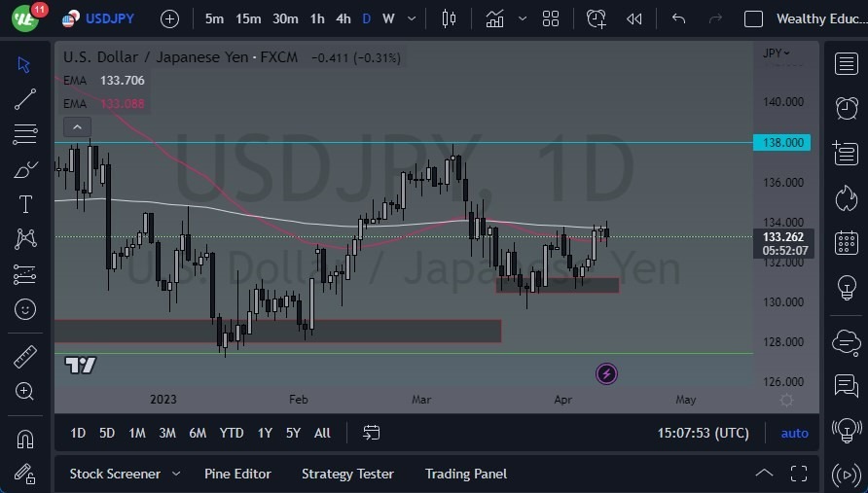Switch to 4h timeframe

tap(344, 18)
